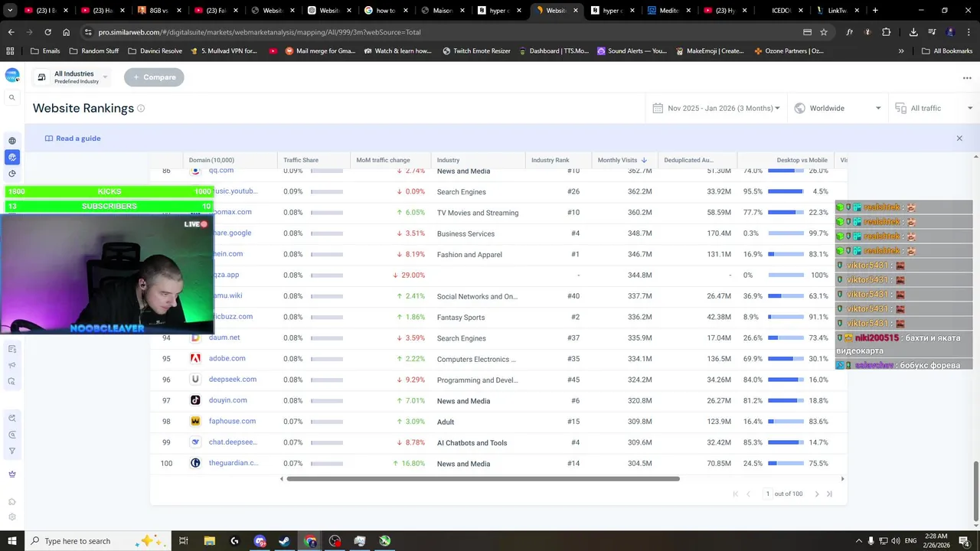Open the Emails bookmark folder
Screen dimensions: 980x551
pyautogui.click(x=45, y=51)
